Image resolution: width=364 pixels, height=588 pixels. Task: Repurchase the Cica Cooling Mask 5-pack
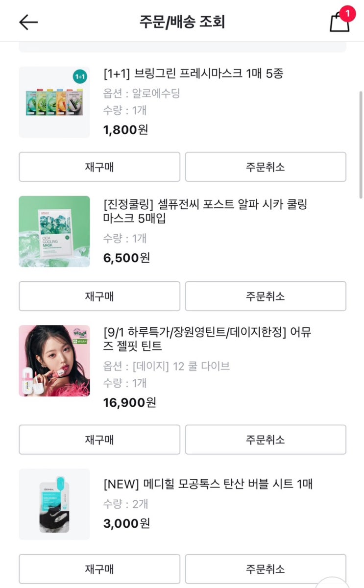click(99, 296)
